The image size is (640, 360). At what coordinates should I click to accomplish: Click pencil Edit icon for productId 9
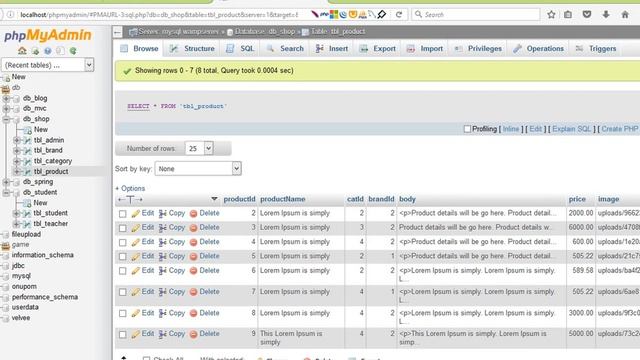[x=136, y=334]
